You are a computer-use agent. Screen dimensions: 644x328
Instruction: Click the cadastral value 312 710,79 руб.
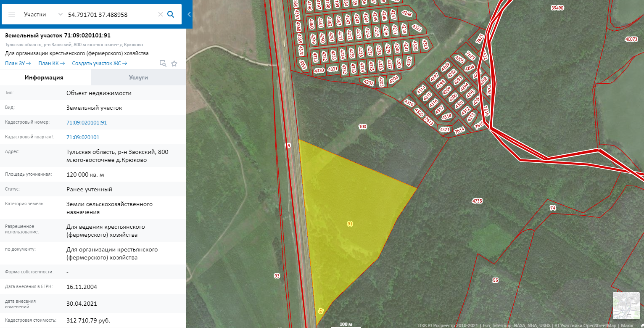[x=88, y=320]
